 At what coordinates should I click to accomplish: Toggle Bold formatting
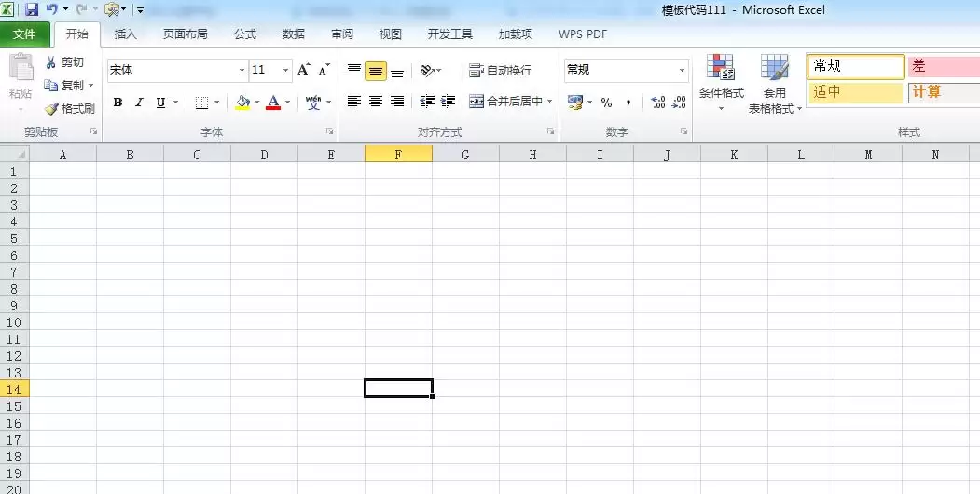(x=117, y=103)
